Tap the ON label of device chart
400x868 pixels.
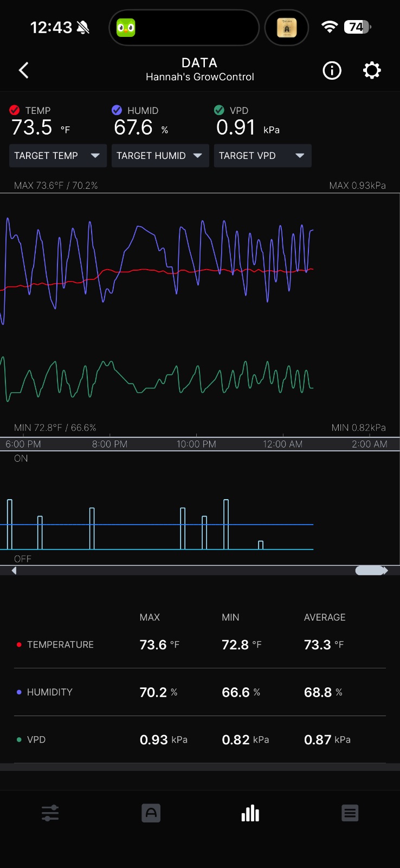[x=21, y=458]
